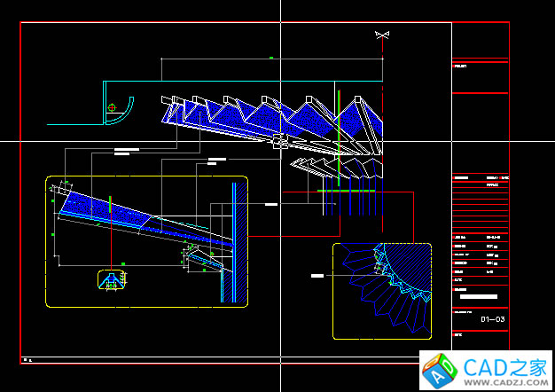
Task: Click the CAD之家 cube logo icon
Action: coord(437,370)
